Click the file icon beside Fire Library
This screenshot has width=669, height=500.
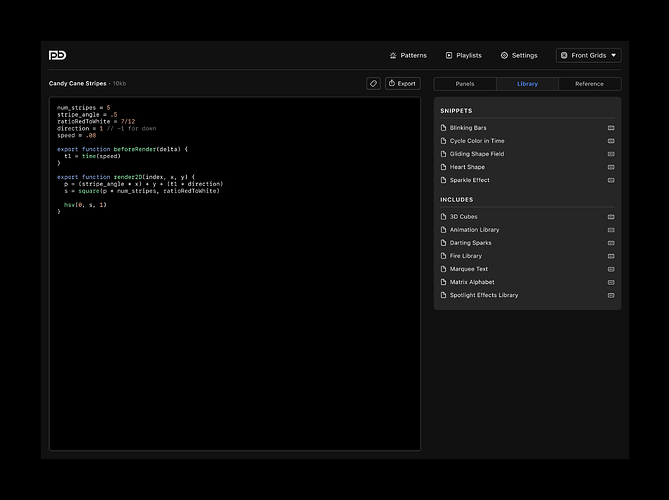pos(443,256)
